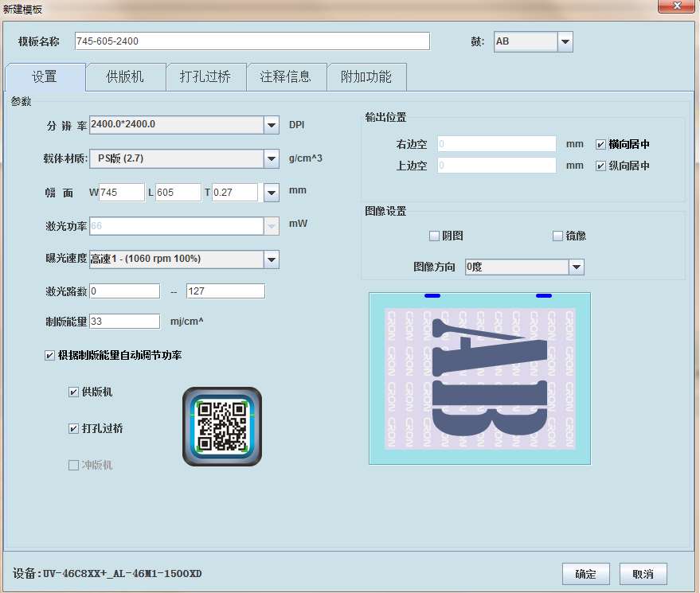This screenshot has height=593, width=700.
Task: Switch to the 供版机 tab
Action: click(125, 77)
